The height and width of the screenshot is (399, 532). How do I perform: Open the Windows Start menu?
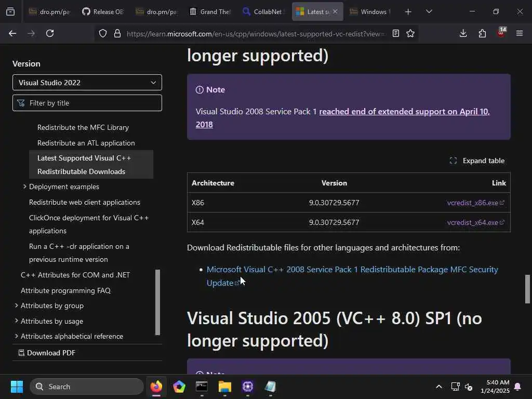point(17,387)
